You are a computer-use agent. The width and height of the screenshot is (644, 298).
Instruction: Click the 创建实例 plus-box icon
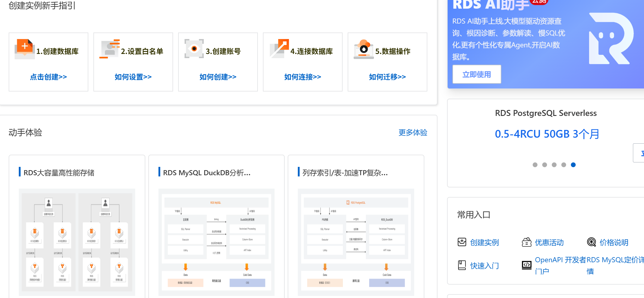click(x=462, y=242)
